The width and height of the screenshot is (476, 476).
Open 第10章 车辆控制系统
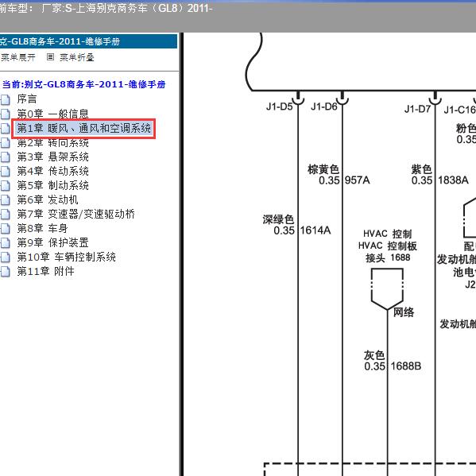point(67,257)
